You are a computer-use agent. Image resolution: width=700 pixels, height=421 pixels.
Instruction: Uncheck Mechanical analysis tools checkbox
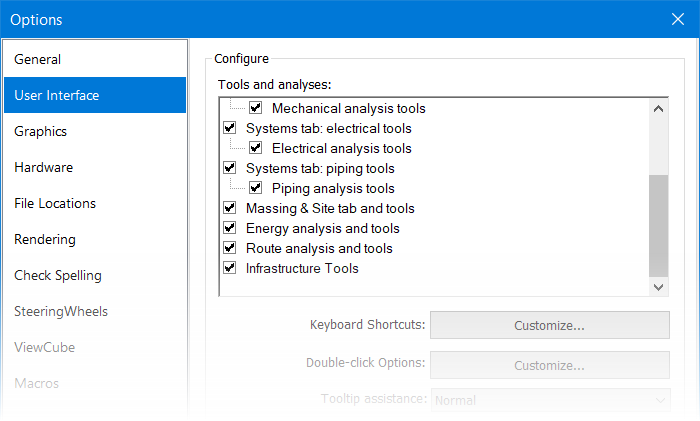point(255,108)
